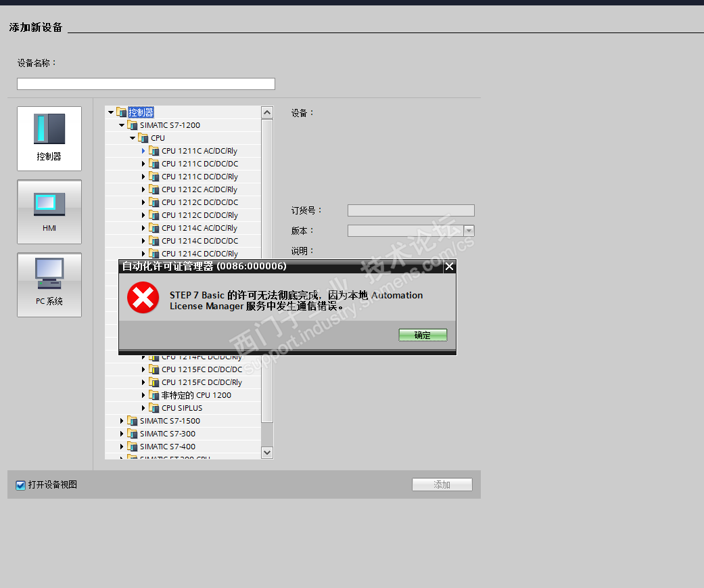704x588 pixels.
Task: Close the 自动化许可证管理器 dialog
Action: click(x=449, y=267)
